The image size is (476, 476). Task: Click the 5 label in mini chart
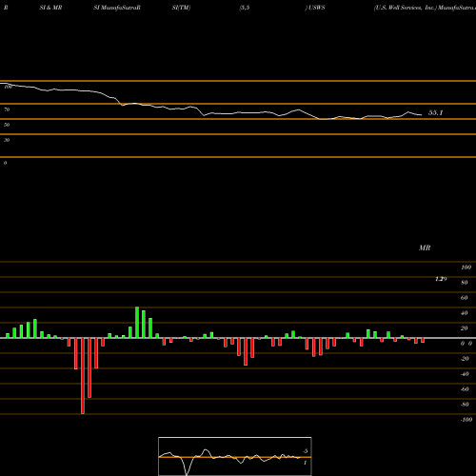pos(306,451)
